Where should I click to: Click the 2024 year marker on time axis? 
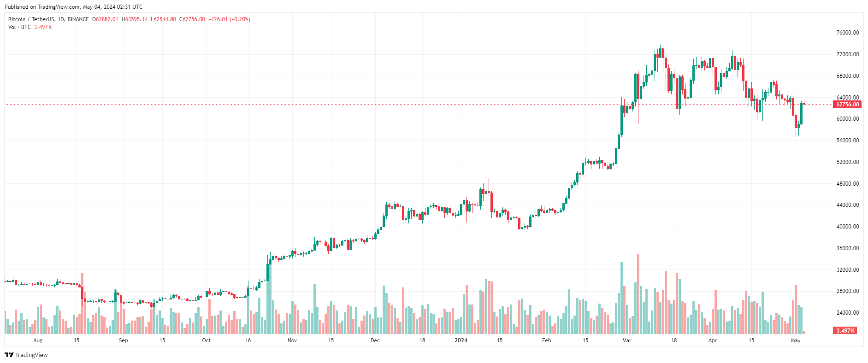pos(461,340)
